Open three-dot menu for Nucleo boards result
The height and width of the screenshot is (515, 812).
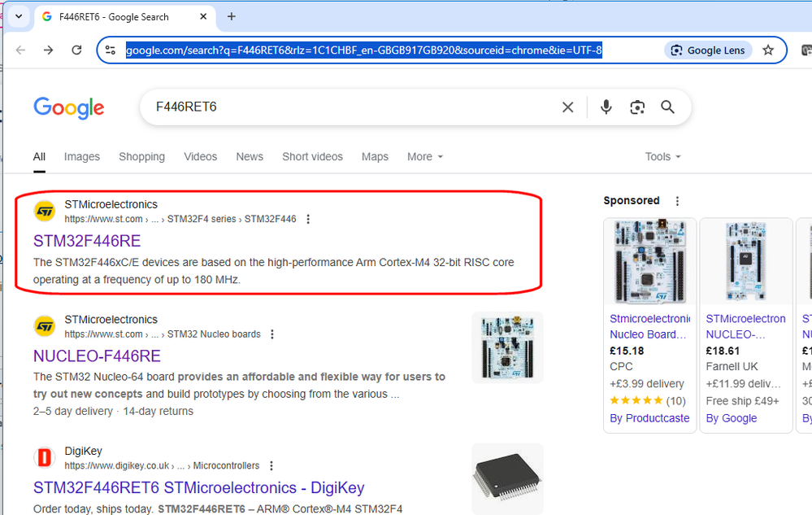[x=272, y=334]
